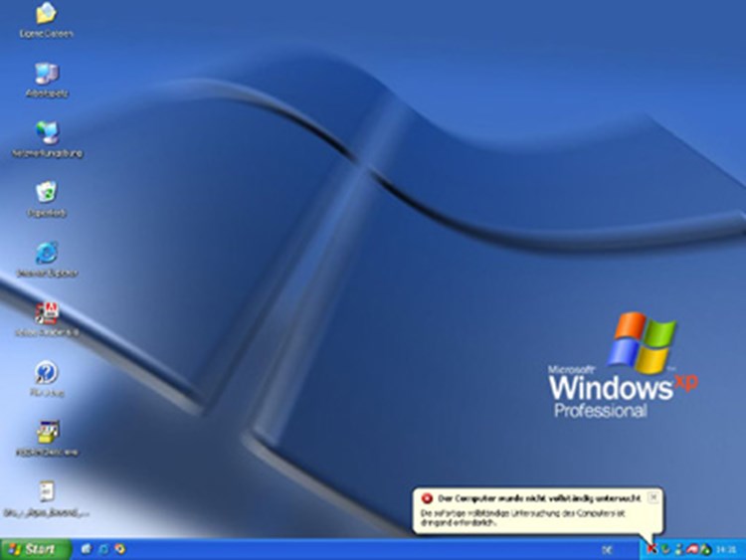Click the balloon message about 'sofortige vollständige Untersuchung'
Viewport: 746px width, 560px height.
point(522,517)
